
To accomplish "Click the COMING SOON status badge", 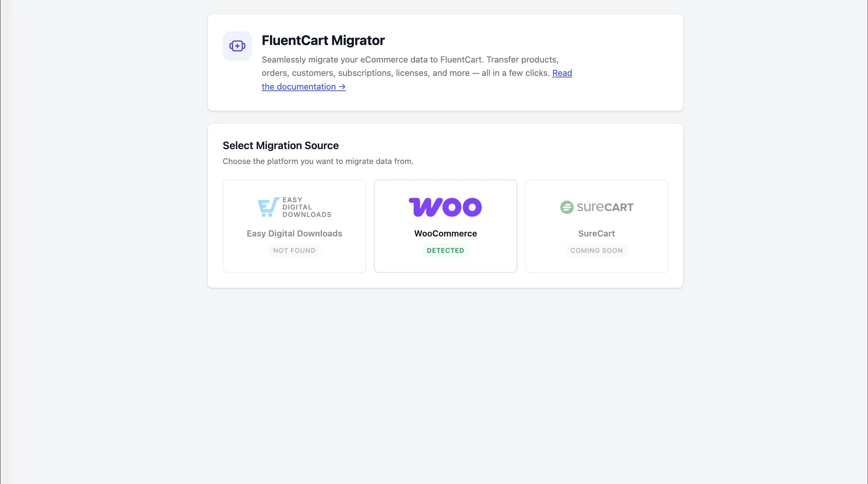I will pos(596,251).
